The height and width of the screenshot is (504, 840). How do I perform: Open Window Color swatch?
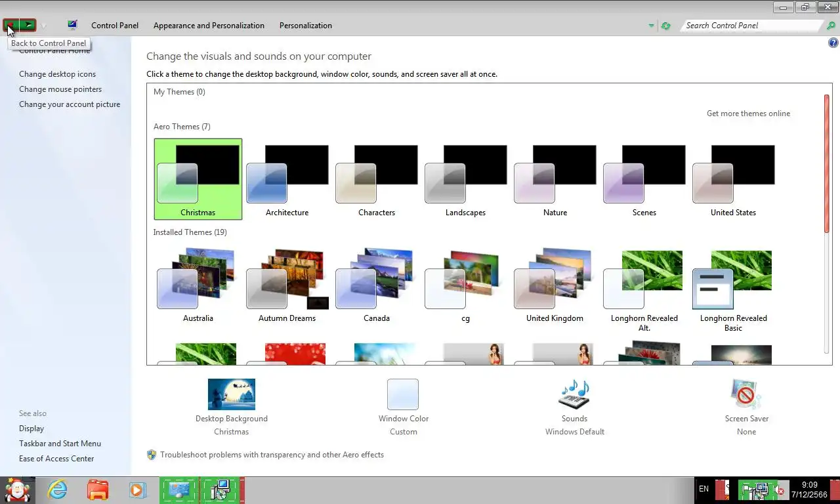click(403, 394)
